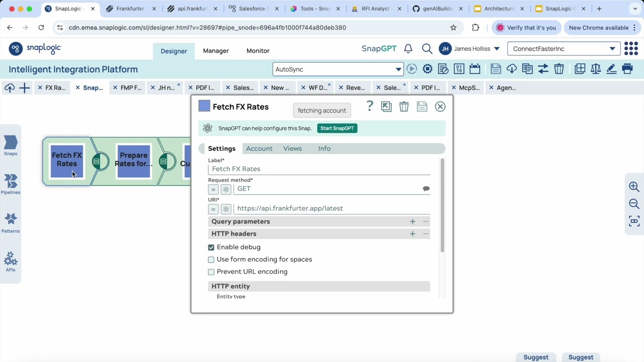This screenshot has height=362, width=644.
Task: Open the nine-dot apps grid icon
Action: pos(631,49)
